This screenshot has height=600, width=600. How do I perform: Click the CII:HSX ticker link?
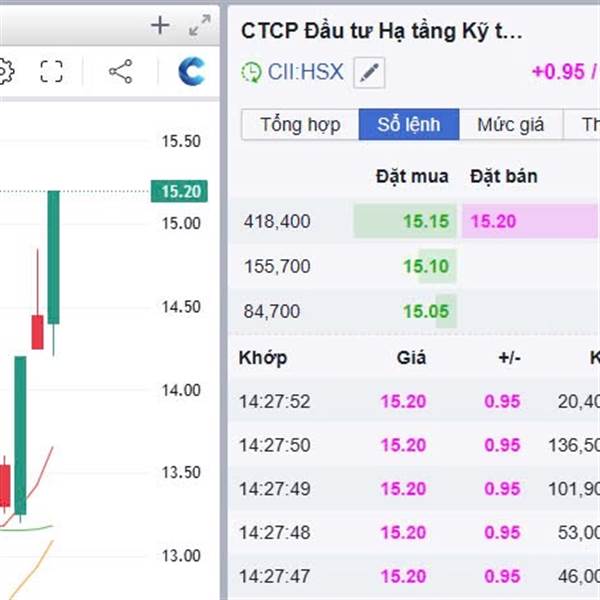(306, 72)
